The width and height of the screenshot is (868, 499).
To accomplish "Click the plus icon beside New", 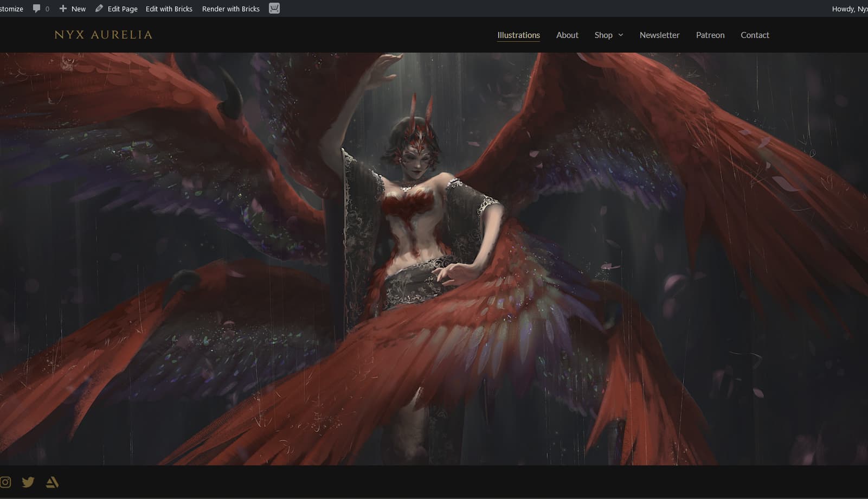I will (63, 9).
